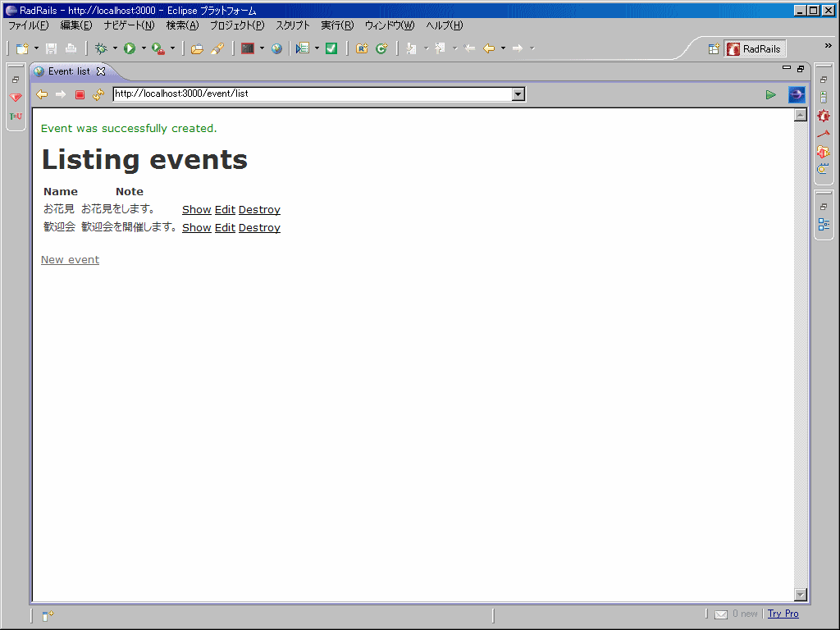Viewport: 840px width, 630px height.
Task: Click the new Rails project R icon
Action: (x=362, y=48)
